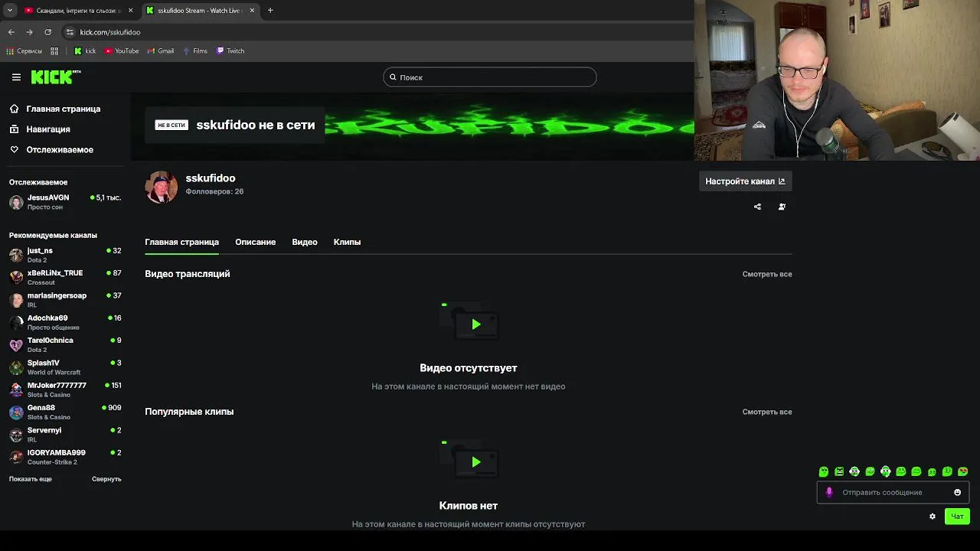The width and height of the screenshot is (980, 551).
Task: Click the Отправить сообщение chat input
Action: click(x=893, y=493)
